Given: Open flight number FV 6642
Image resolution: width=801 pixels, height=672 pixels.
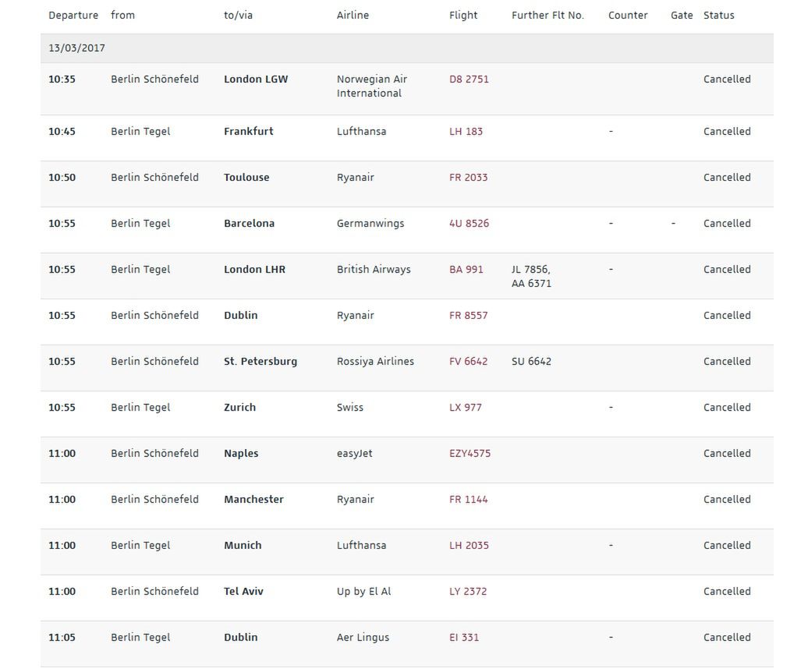Looking at the screenshot, I should pyautogui.click(x=468, y=361).
